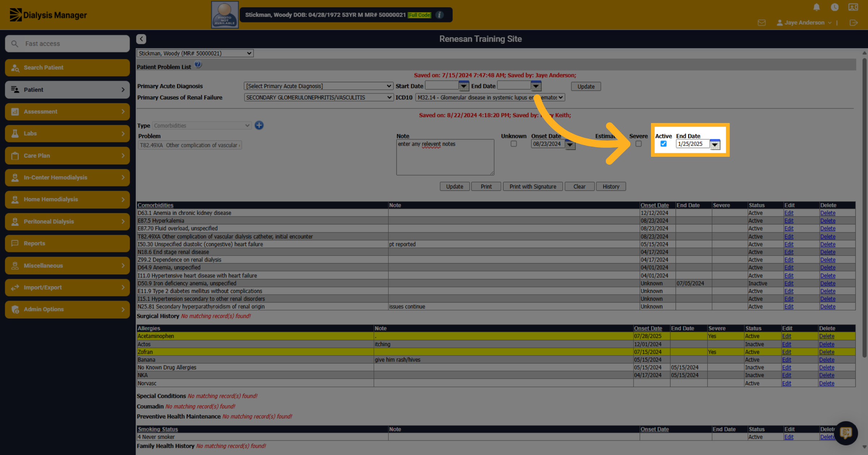Open Primary Acute Diagnosis dropdown
Image resolution: width=868 pixels, height=455 pixels.
318,86
